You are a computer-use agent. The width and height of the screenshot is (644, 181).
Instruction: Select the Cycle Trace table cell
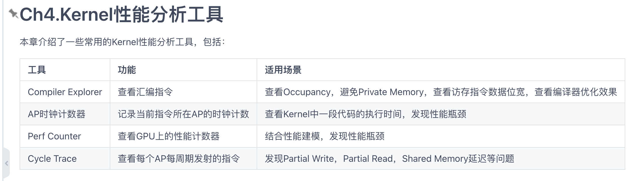(52, 159)
